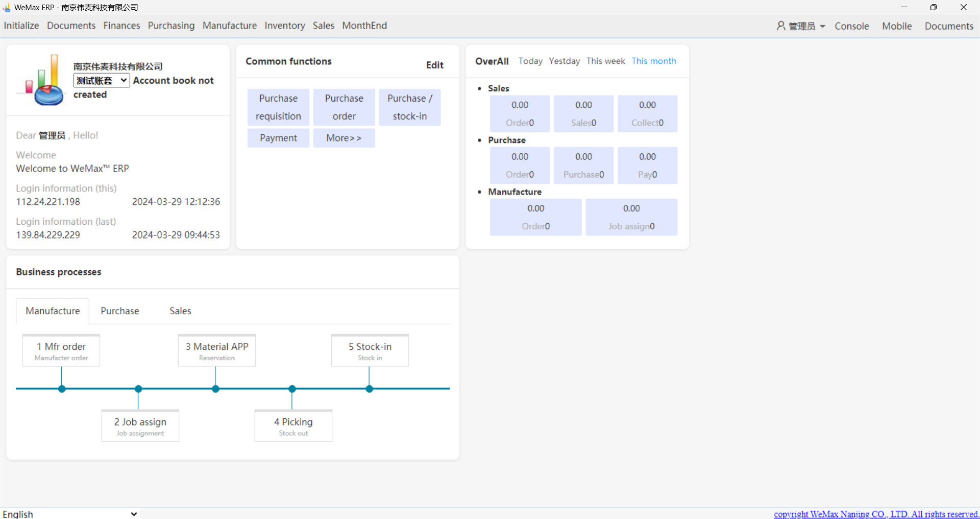
Task: Open the Sales Collect summary tile
Action: coord(647,114)
